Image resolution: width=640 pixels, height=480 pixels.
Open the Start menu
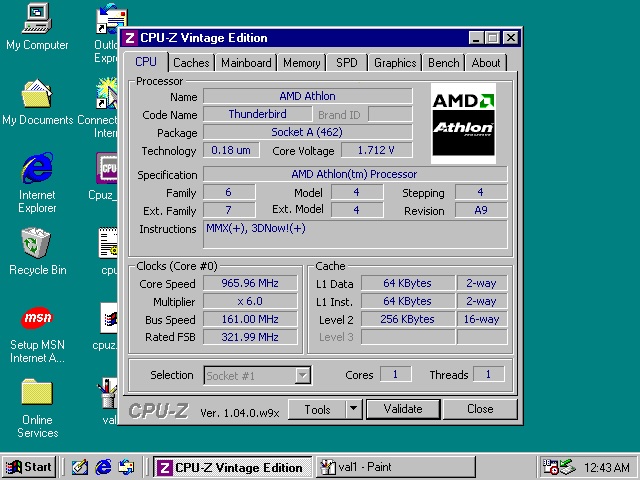[x=29, y=467]
